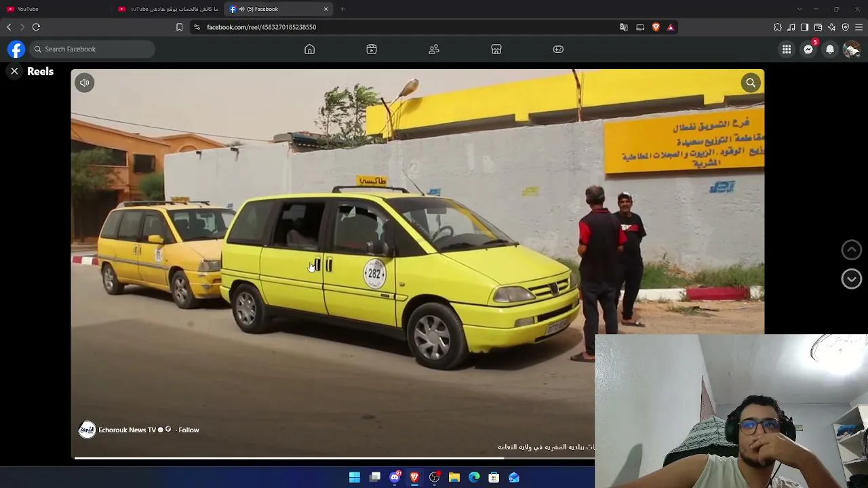Bookmark this page
The width and height of the screenshot is (868, 488).
(x=179, y=27)
